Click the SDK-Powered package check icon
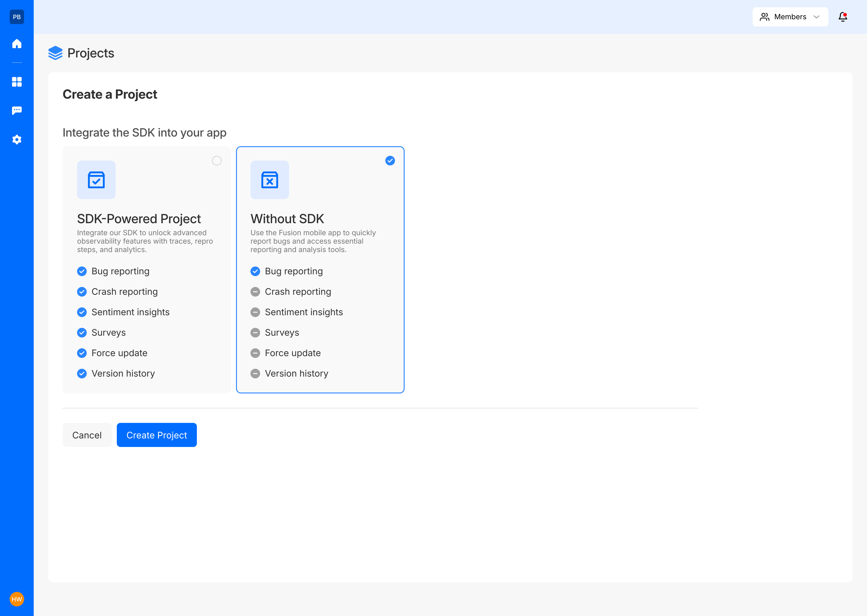 click(96, 180)
